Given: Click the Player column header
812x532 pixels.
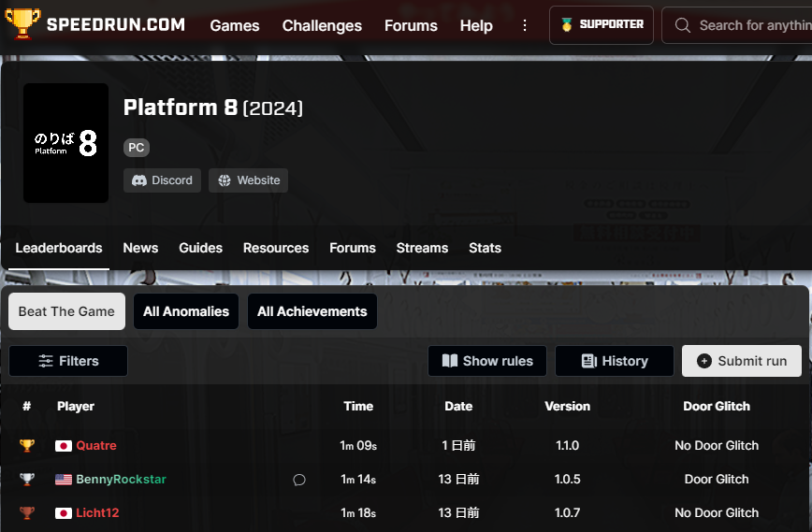Looking at the screenshot, I should click(x=76, y=406).
